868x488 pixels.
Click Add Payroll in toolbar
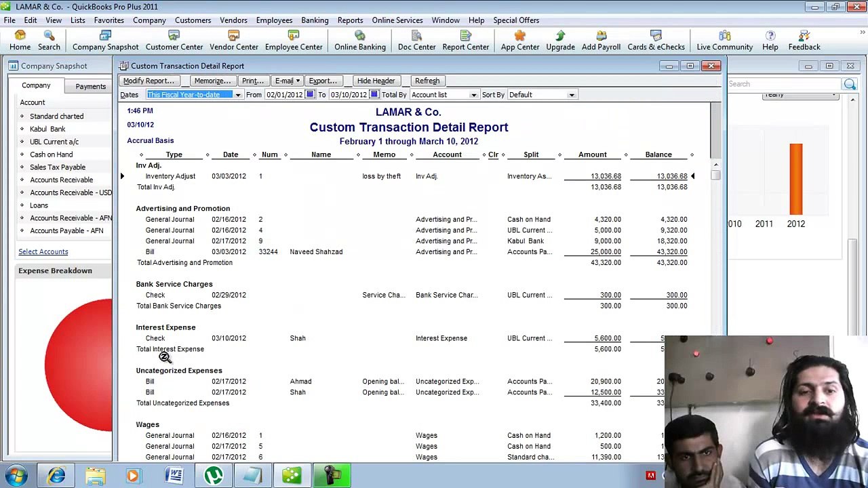point(601,40)
